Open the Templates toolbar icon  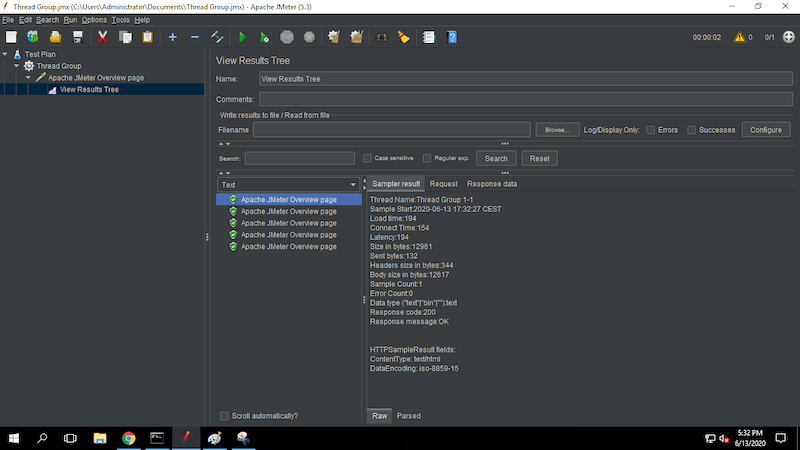(33, 37)
